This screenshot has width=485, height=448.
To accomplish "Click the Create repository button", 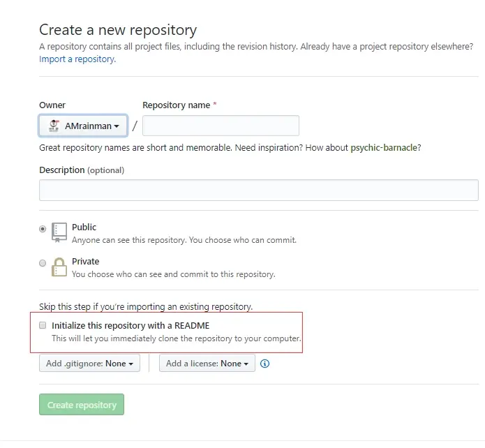I will coord(82,405).
